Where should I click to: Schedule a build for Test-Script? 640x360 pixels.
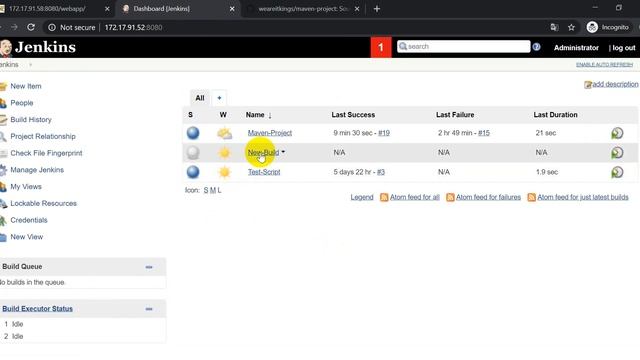click(617, 172)
